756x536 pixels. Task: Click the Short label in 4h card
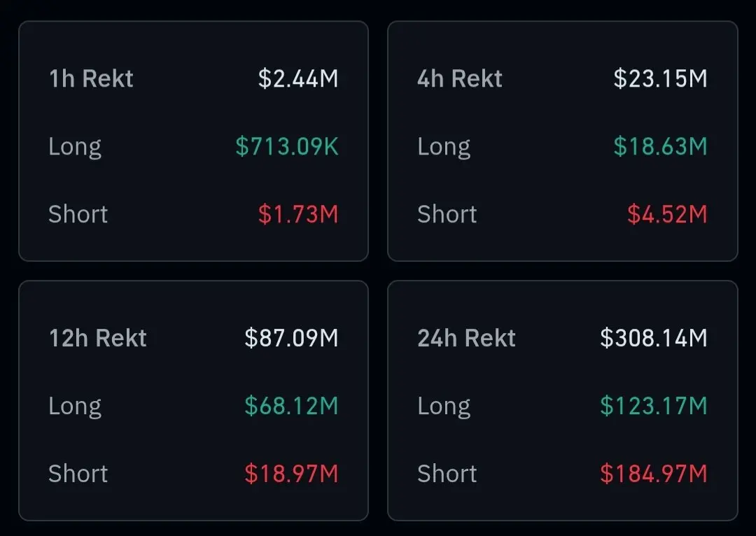click(447, 215)
